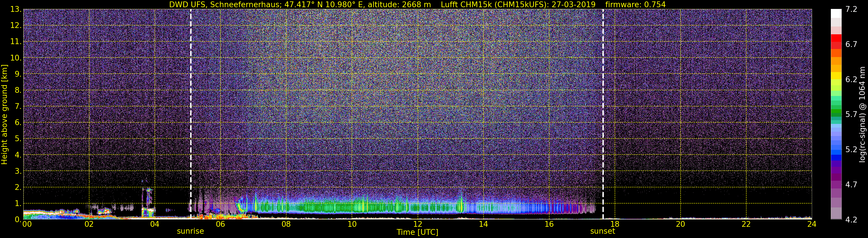This screenshot has height=238, width=868.
Task: Click the time axis tick '22'
Action: (746, 224)
